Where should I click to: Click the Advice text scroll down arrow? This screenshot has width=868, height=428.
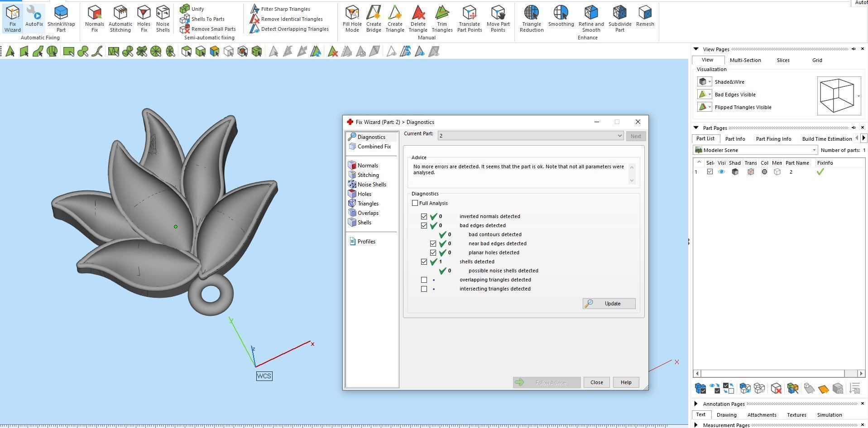(632, 180)
